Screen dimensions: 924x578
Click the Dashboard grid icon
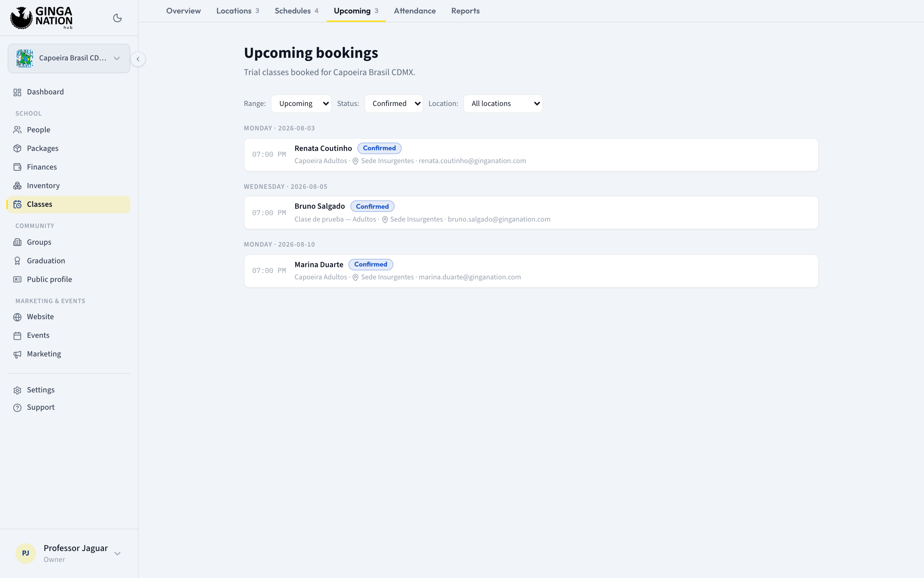[17, 92]
